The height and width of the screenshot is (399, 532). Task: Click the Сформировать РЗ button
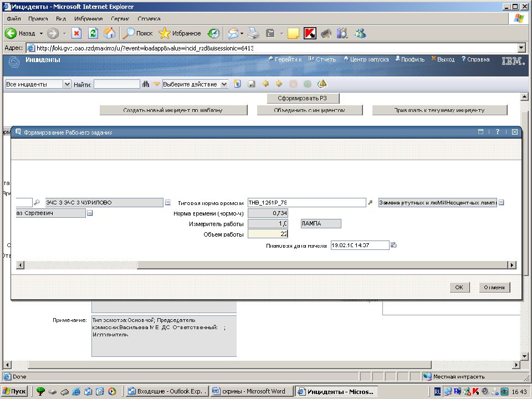pos(303,98)
